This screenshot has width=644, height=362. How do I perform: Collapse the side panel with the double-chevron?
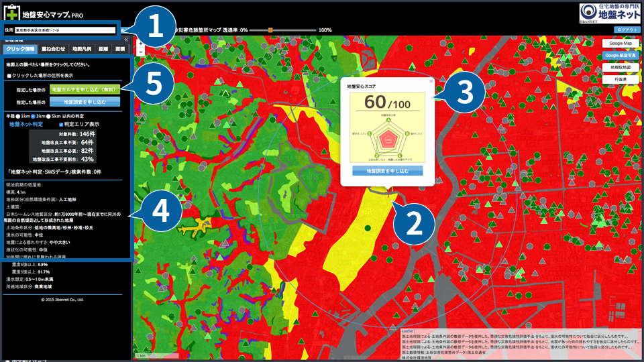tap(126, 40)
